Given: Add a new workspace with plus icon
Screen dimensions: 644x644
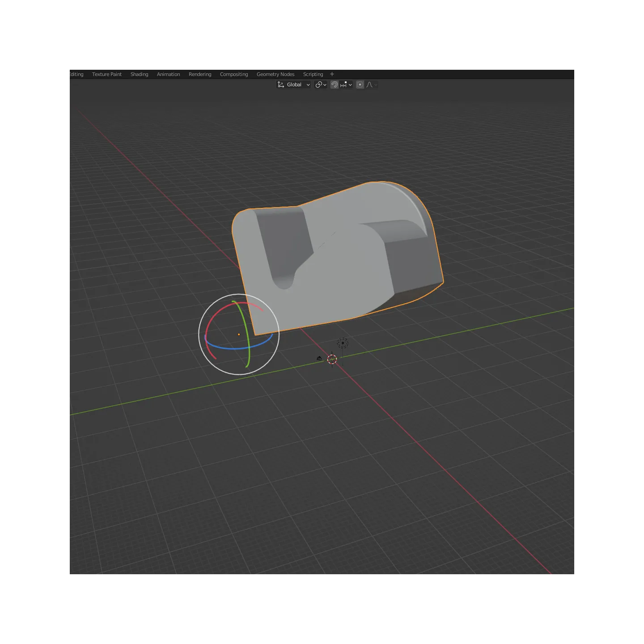Looking at the screenshot, I should (332, 74).
